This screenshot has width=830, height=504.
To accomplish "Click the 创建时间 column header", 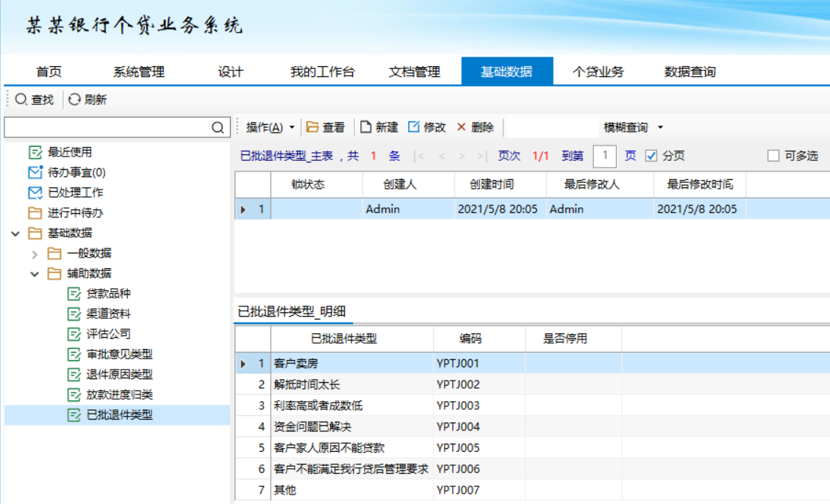I will pos(492,184).
